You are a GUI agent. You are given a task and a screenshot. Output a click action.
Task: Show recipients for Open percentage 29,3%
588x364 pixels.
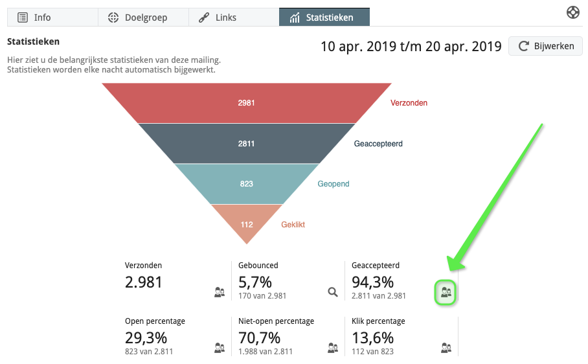220,348
